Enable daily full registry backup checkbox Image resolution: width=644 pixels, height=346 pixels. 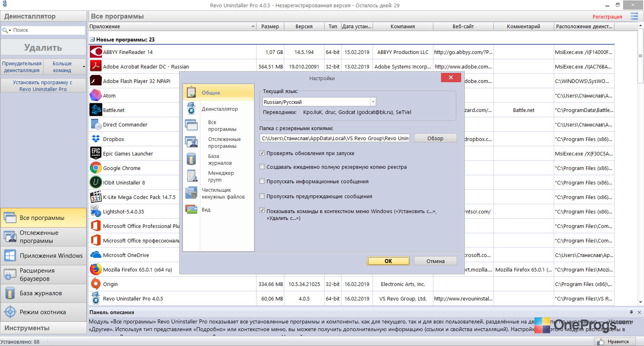[262, 167]
